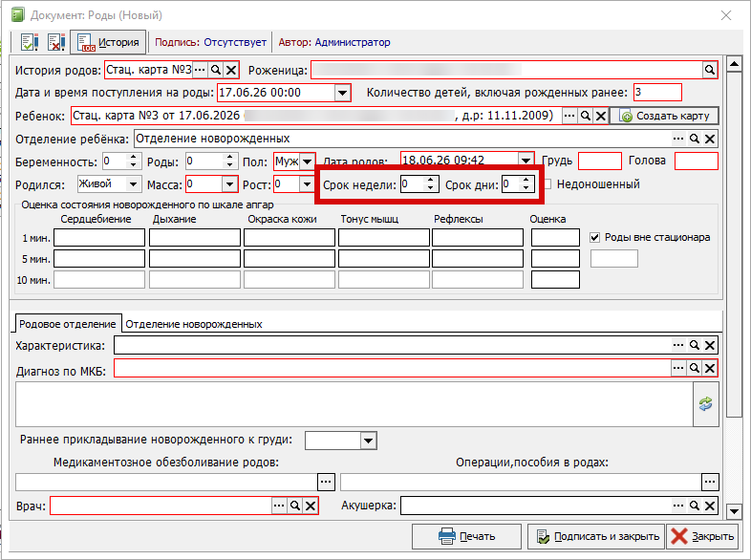Screen dimensions: 751x560
Task: Open ellipsis selector for Отделение ребёнка
Action: coord(678,139)
